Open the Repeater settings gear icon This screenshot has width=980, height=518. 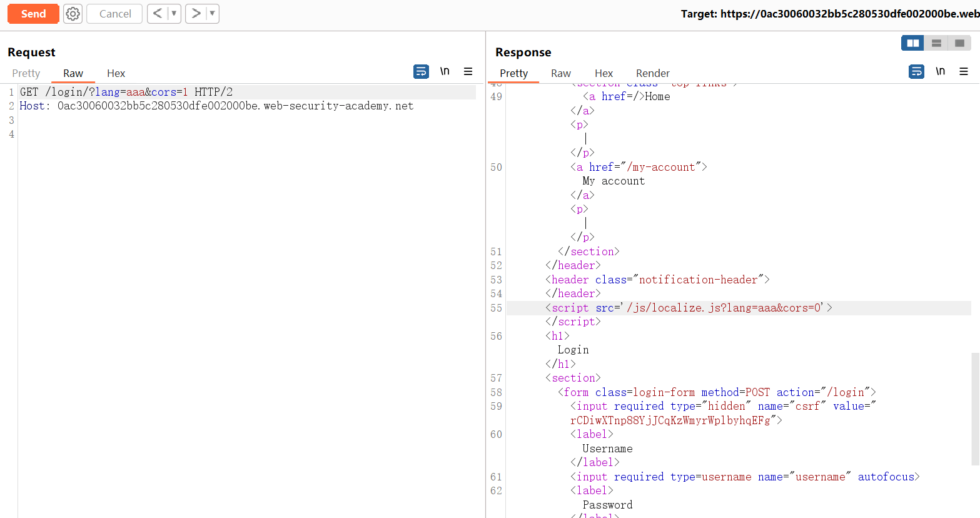73,14
